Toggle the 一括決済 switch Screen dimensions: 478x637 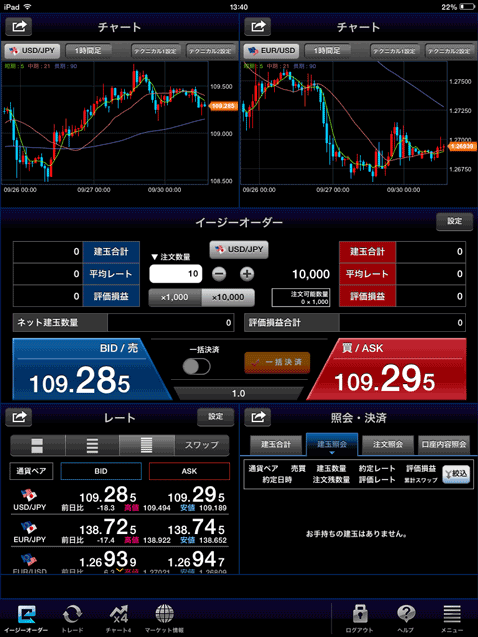pyautogui.click(x=196, y=366)
